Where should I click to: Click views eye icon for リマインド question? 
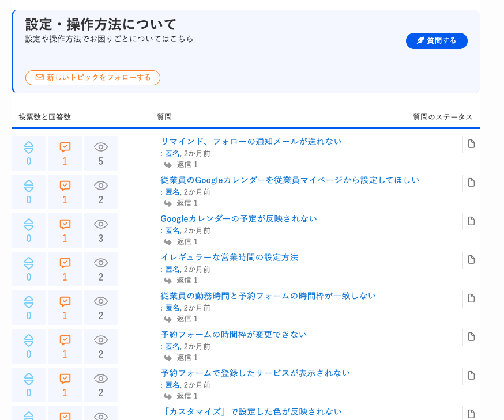[x=101, y=147]
